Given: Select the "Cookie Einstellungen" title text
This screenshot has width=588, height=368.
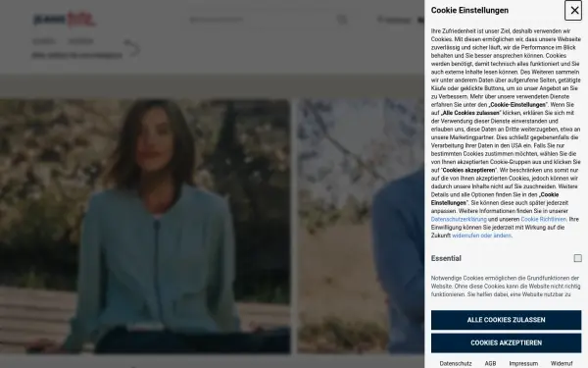Looking at the screenshot, I should (469, 11).
